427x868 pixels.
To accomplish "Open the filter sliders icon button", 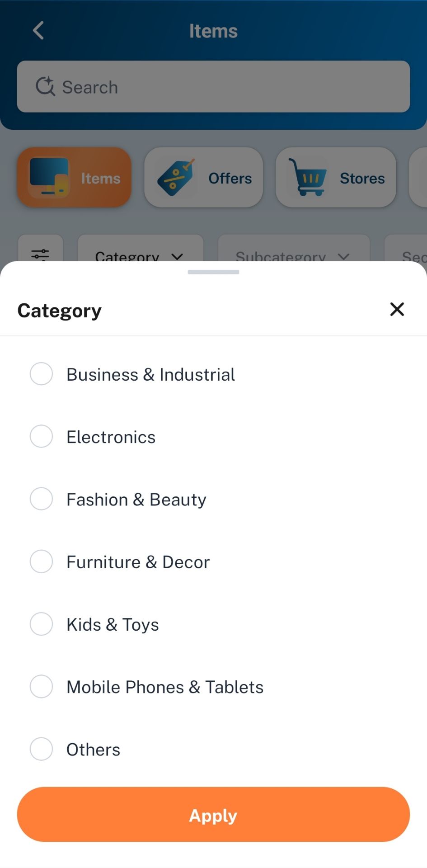I will point(40,254).
